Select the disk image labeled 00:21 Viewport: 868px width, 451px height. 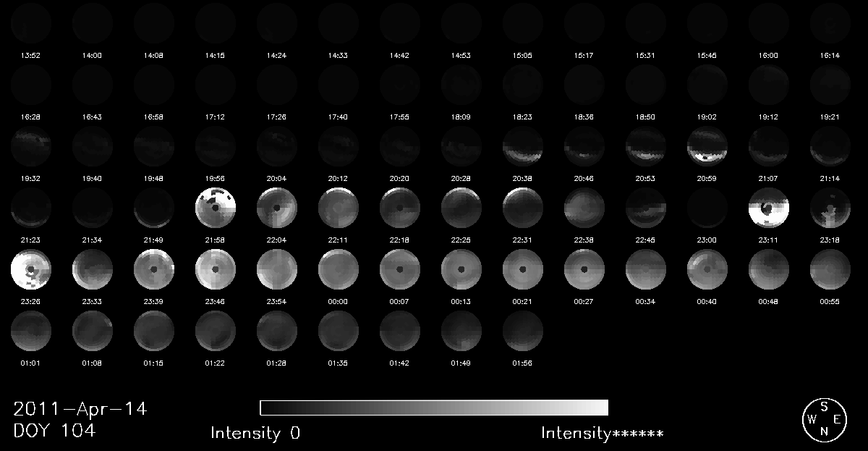point(523,269)
